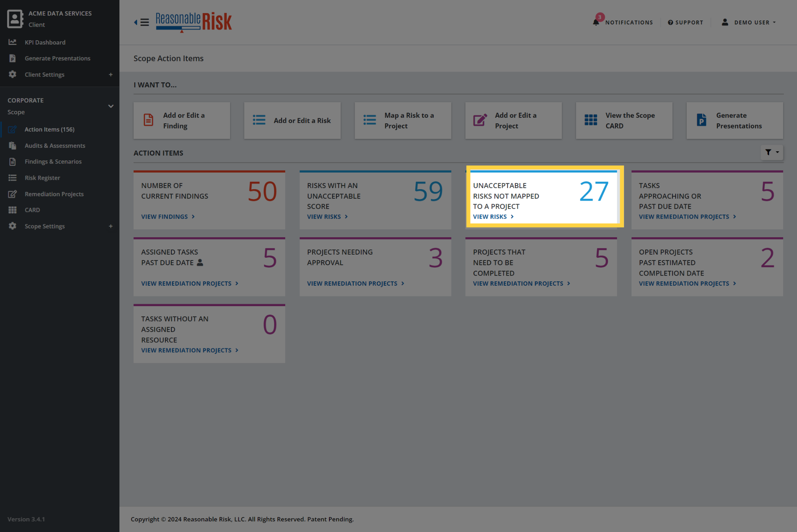797x532 pixels.
Task: Click the Map a Risk to a Project list icon
Action: [370, 120]
